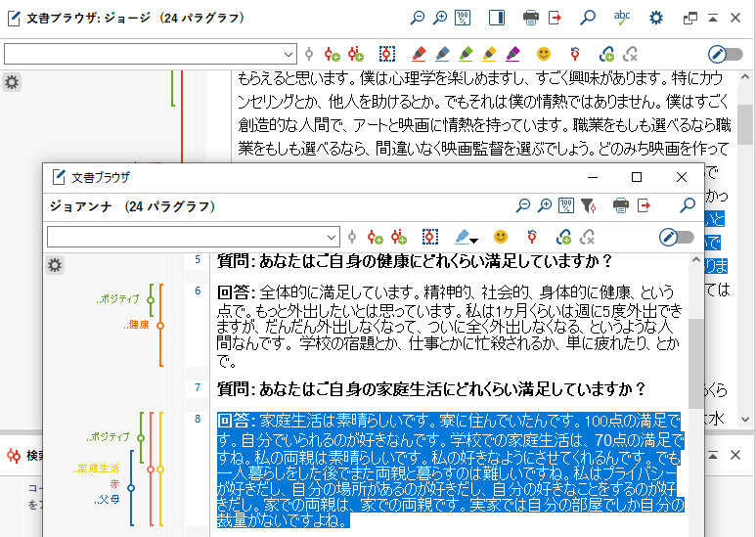Open coding stripe settings gear in ジョアンナ sidebar
The width and height of the screenshot is (756, 537).
[x=55, y=265]
